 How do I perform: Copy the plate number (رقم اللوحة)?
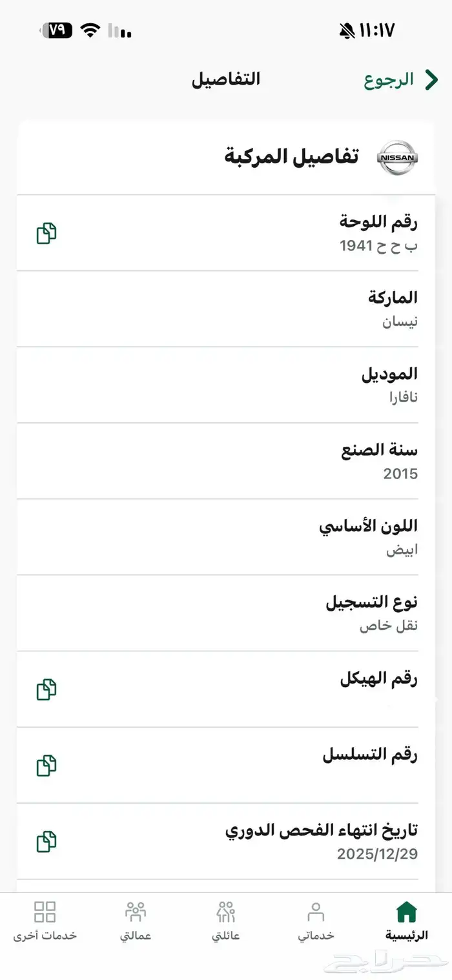click(46, 233)
